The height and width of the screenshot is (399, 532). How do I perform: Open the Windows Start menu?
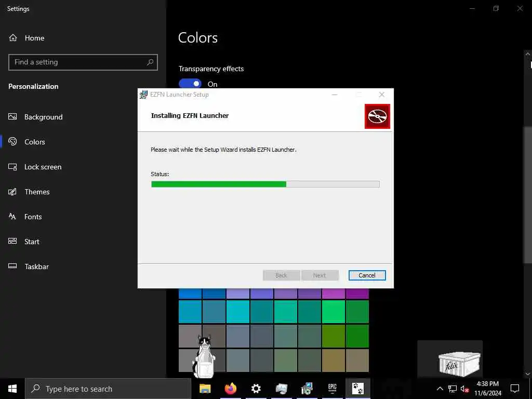(12, 389)
